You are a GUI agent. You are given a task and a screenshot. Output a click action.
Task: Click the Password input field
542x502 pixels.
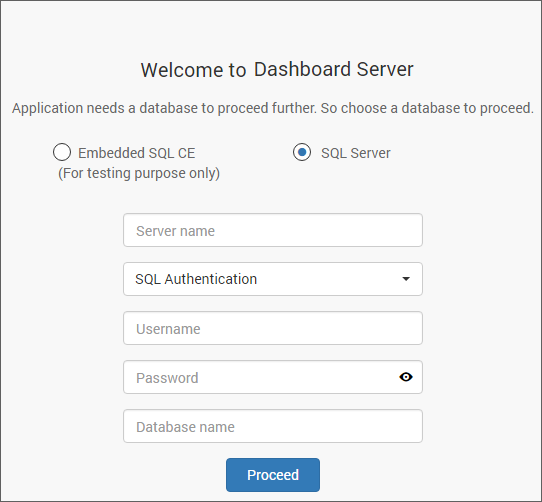click(x=273, y=377)
